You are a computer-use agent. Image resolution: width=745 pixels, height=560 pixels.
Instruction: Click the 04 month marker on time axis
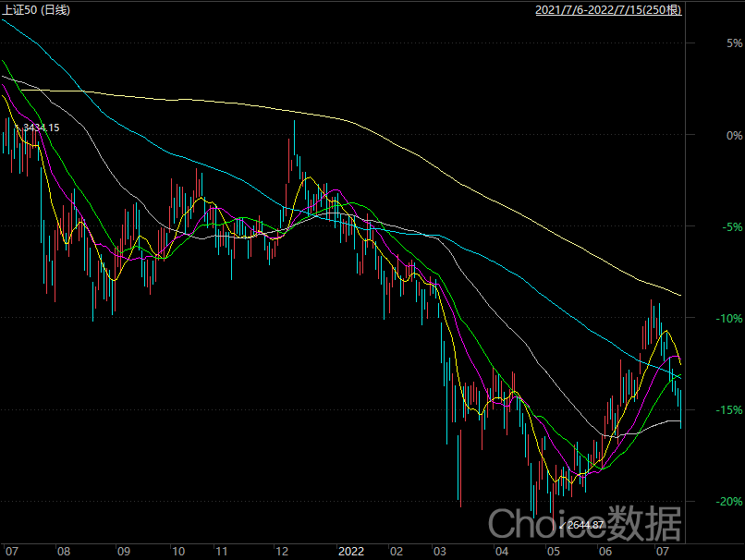[x=502, y=552]
